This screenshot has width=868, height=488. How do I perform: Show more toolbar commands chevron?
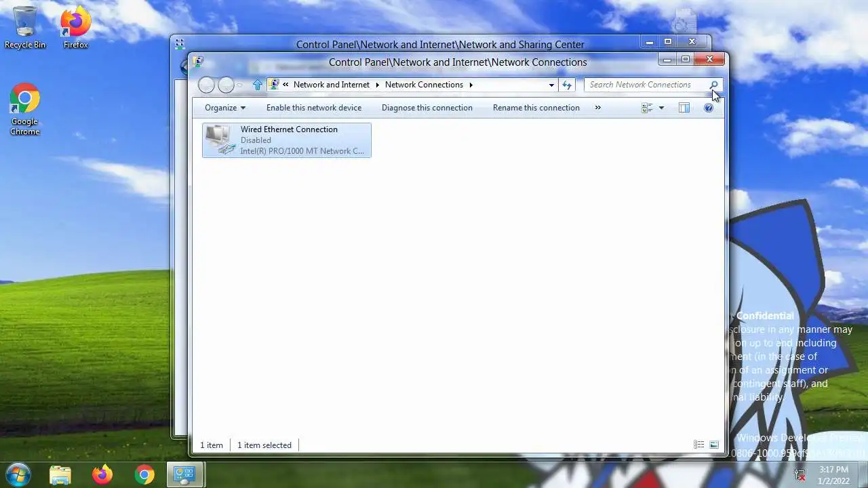pyautogui.click(x=597, y=108)
